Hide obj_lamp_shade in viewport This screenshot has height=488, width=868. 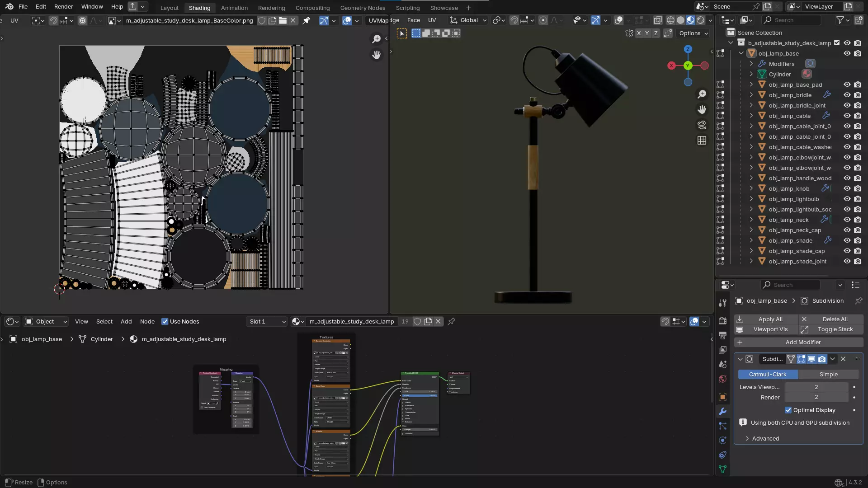(847, 241)
